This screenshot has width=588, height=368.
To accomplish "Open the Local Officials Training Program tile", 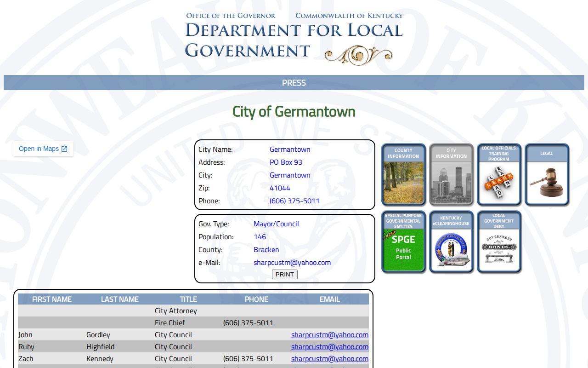I will click(x=499, y=174).
